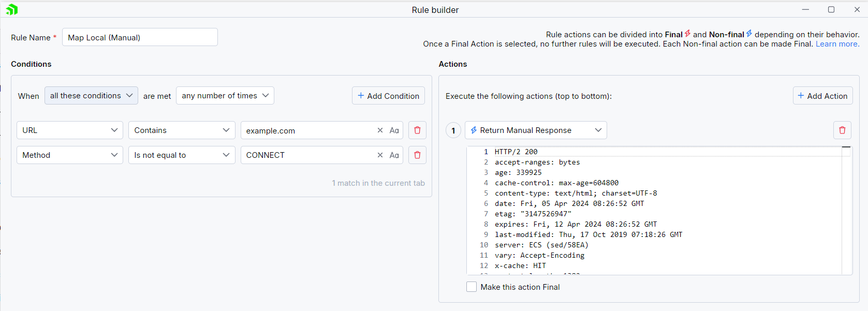Clear the CONNECT value with the x icon
868x311 pixels.
(x=380, y=155)
